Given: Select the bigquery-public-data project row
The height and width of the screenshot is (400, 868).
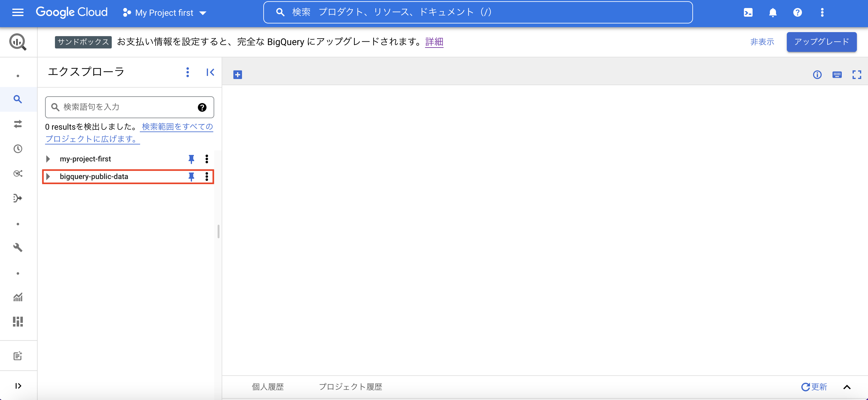Looking at the screenshot, I should coord(128,177).
